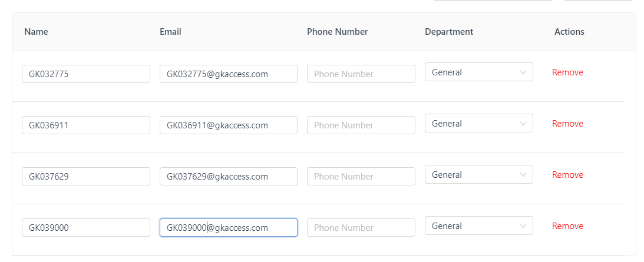This screenshot has width=644, height=262.
Task: Click the email field GK037629@gkaccess.com
Action: click(228, 177)
